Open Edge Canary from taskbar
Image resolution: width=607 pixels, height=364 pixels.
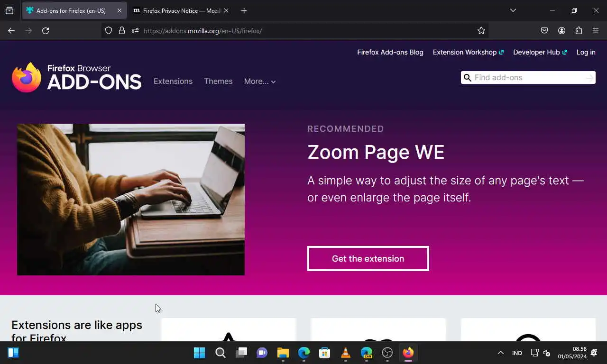[367, 353]
